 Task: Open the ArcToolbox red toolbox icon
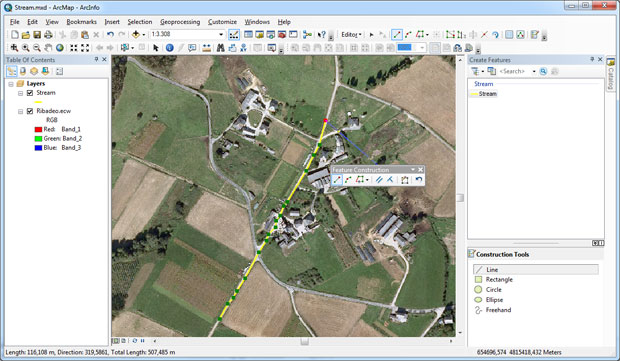point(282,35)
